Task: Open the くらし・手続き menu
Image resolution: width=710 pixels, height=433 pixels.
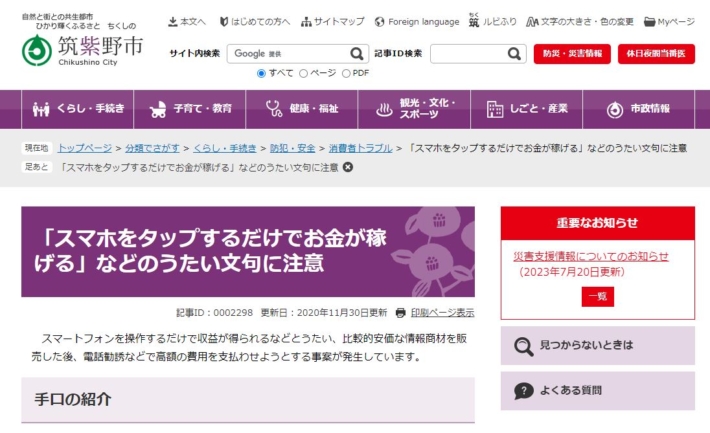Action: (x=77, y=109)
